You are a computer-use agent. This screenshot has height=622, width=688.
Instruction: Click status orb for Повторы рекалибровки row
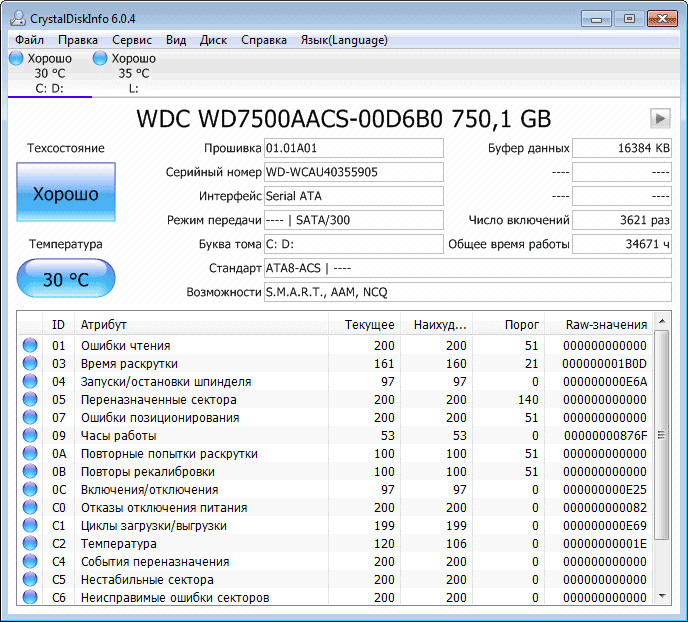tap(30, 471)
